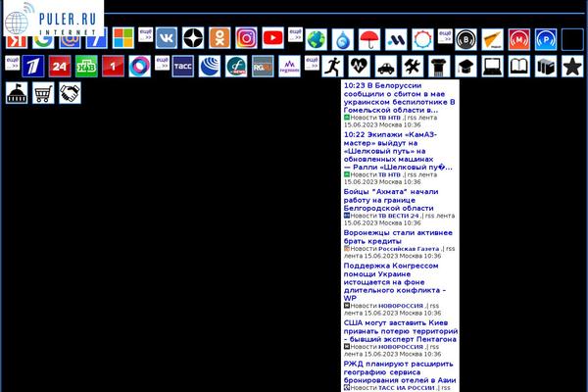The height and width of the screenshot is (392, 588).
Task: Open the orange Odnoklassniki icon
Action: [220, 38]
